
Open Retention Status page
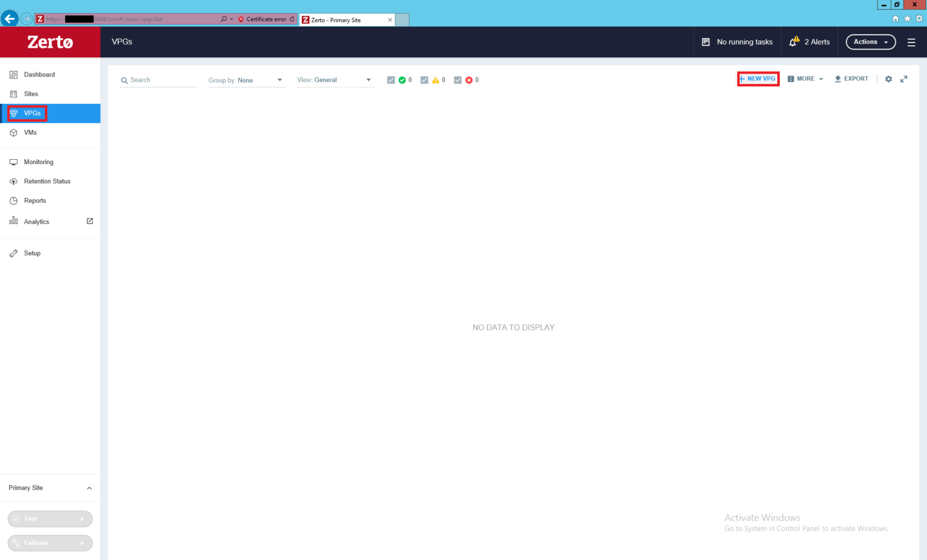pyautogui.click(x=46, y=181)
